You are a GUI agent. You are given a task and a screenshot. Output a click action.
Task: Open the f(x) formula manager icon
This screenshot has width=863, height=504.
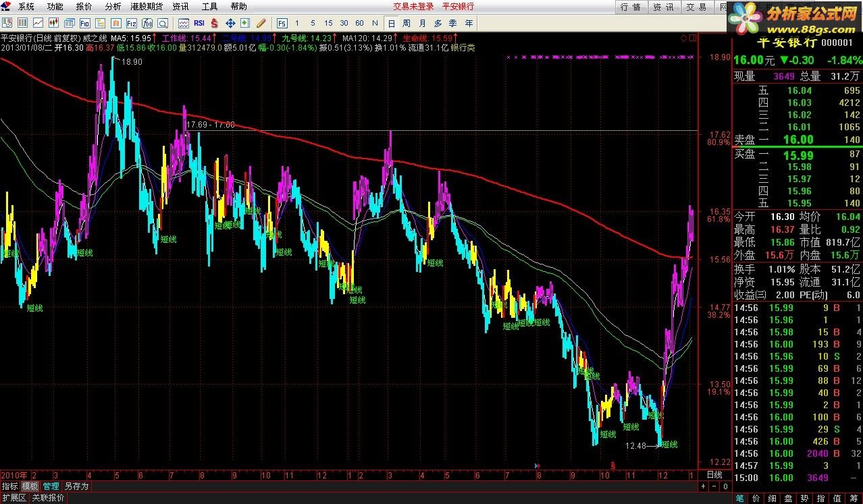click(x=147, y=23)
